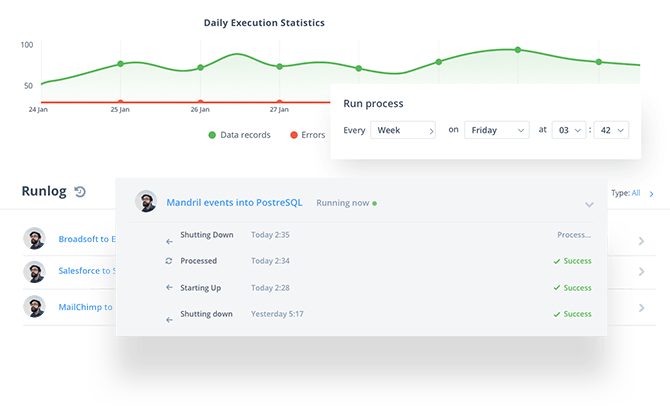Open Mandril events into PostreSQL link

[x=234, y=203]
